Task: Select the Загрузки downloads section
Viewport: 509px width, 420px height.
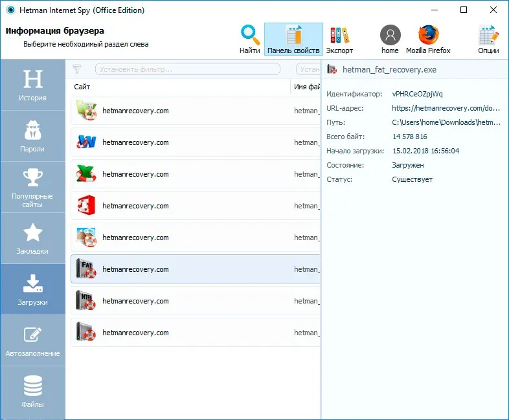Action: point(32,289)
